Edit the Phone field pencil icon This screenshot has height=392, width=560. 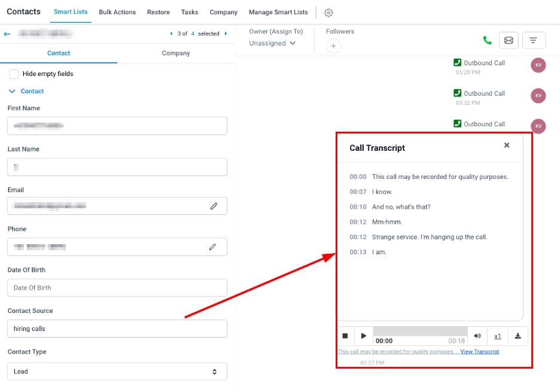(212, 247)
